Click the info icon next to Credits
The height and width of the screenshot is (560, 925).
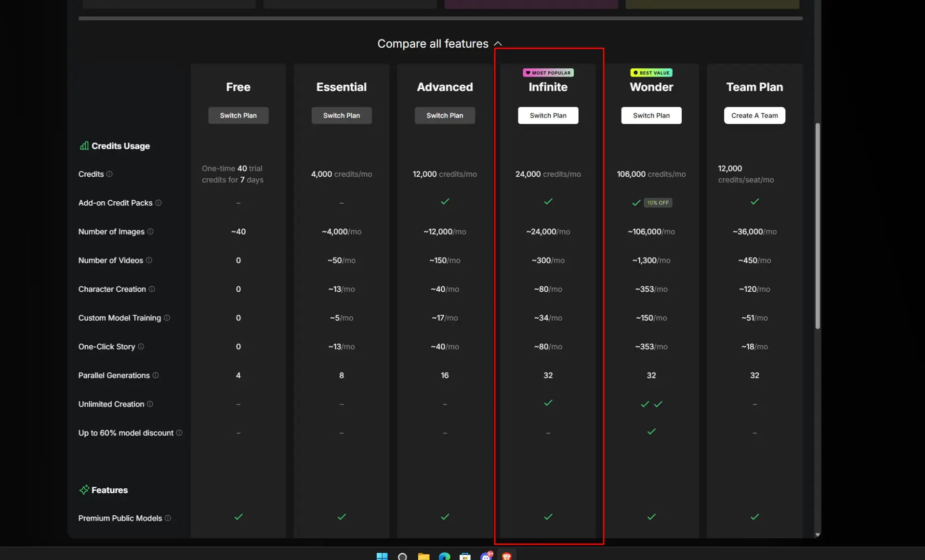(x=109, y=174)
